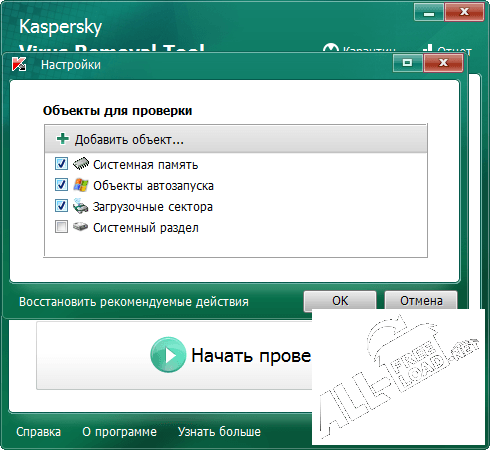The image size is (490, 450).
Task: Uncheck Системная память checkbox
Action: (61, 164)
